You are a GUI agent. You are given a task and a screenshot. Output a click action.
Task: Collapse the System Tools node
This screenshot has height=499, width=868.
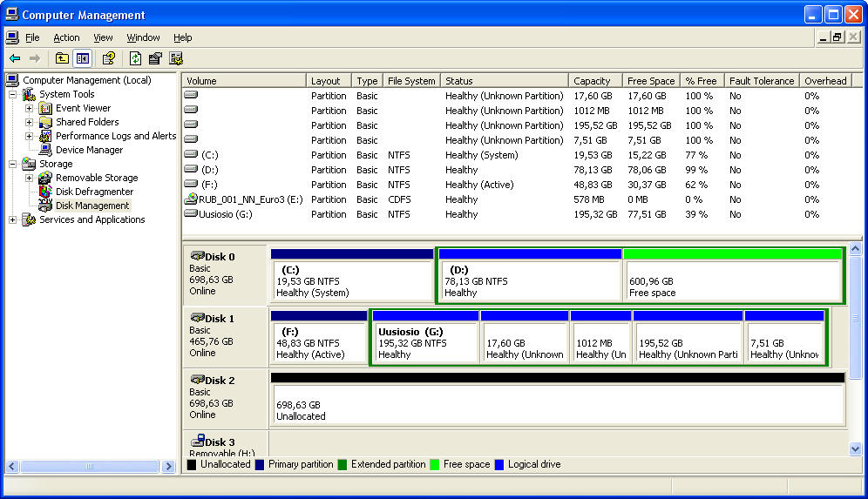tap(13, 95)
